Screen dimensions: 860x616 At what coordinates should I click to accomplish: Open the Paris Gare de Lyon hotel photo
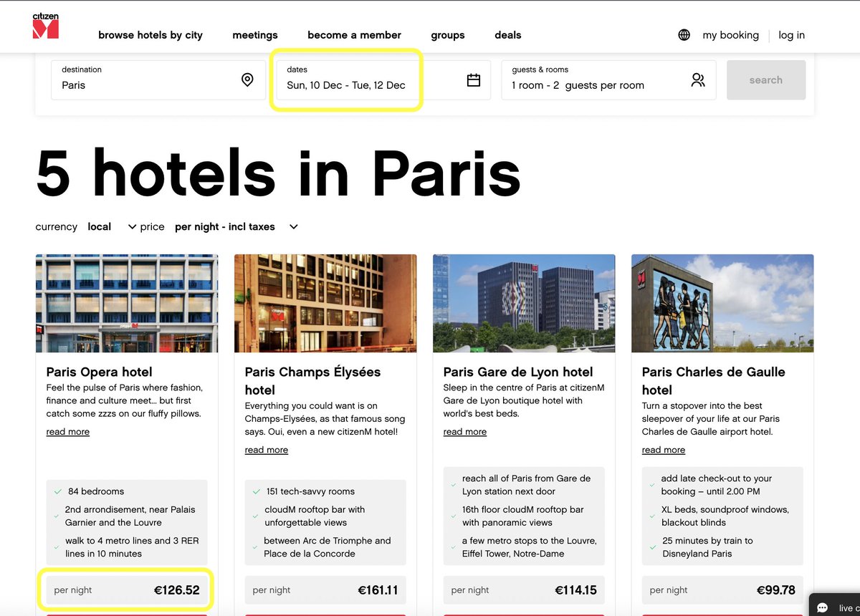[x=524, y=304]
